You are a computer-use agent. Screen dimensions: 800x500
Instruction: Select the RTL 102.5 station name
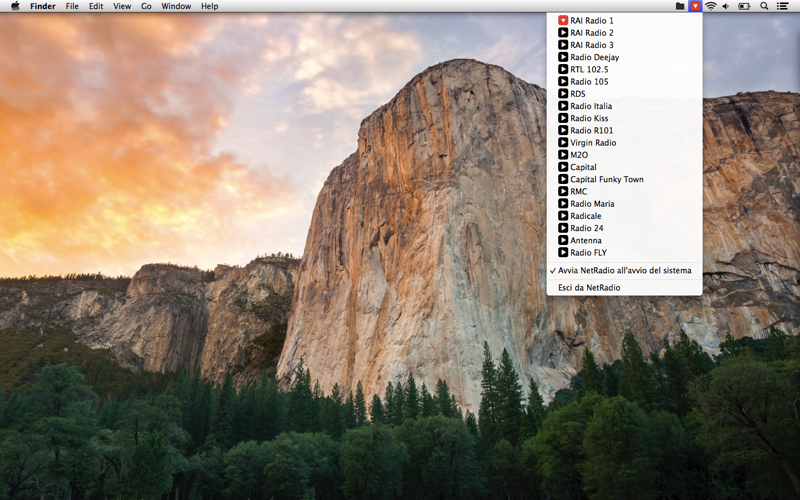589,69
